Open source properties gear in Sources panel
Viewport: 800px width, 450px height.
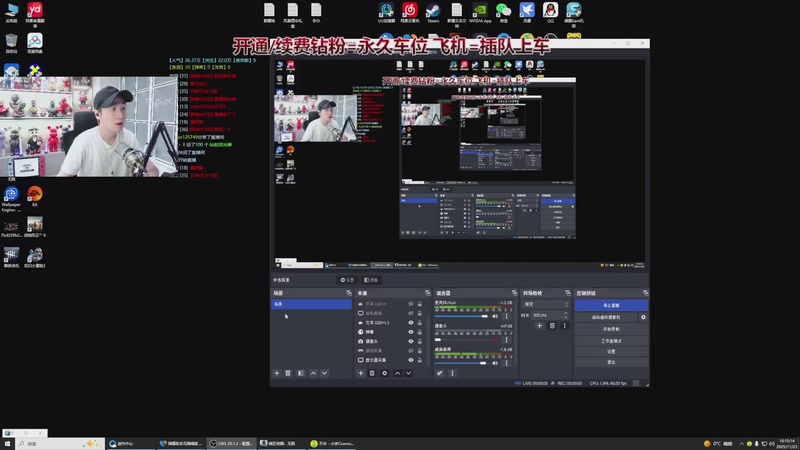click(x=385, y=373)
